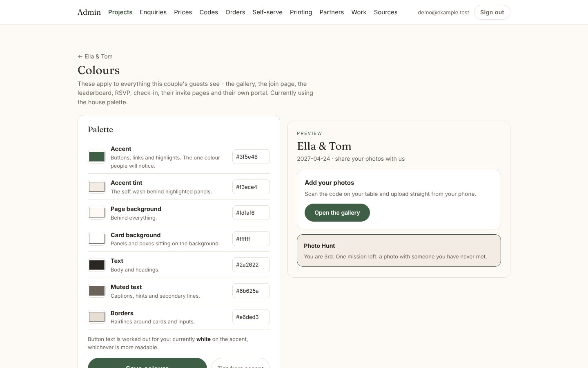Edit the Muted text hex field #6b625a
This screenshot has width=588, height=368.
pos(251,291)
